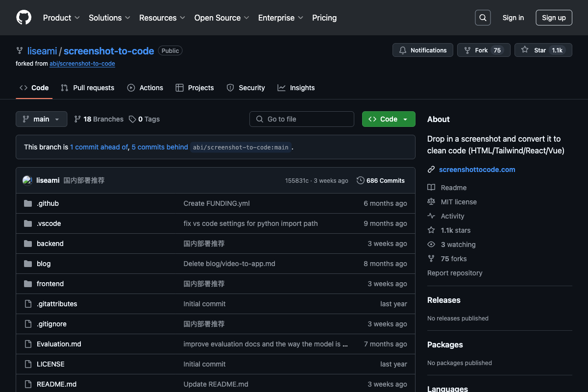The height and width of the screenshot is (392, 588).
Task: Open the Packages heading link
Action: (445, 344)
